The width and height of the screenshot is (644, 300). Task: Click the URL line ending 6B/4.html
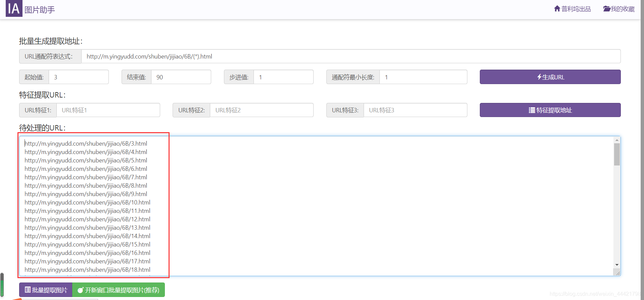[86, 152]
